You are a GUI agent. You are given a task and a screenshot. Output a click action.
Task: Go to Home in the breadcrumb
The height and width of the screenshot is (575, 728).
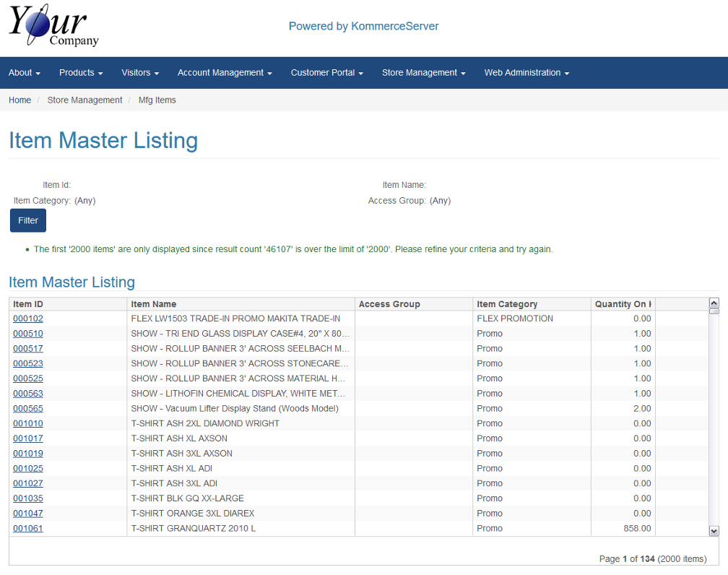coord(19,100)
